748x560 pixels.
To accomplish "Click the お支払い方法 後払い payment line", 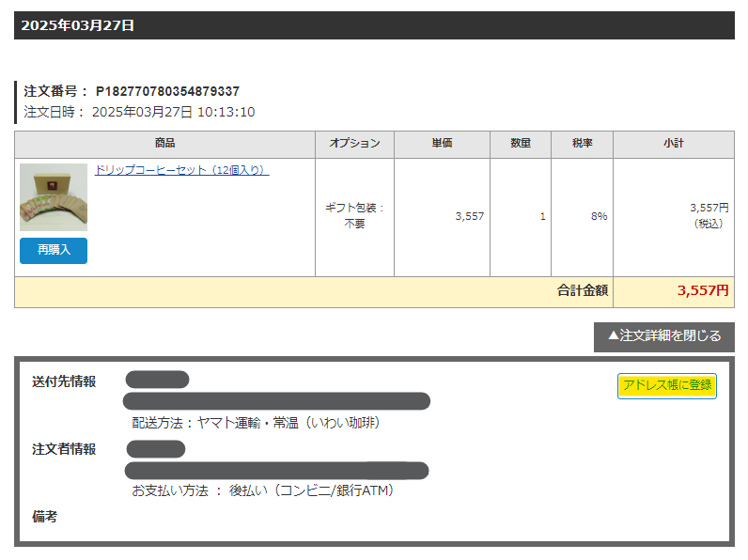I will (x=263, y=490).
